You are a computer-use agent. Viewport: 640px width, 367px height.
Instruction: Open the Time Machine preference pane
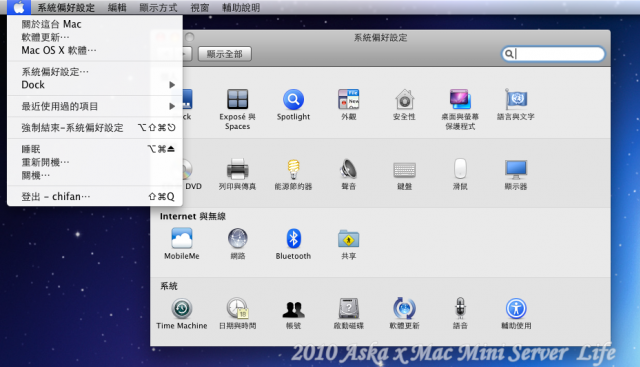(x=182, y=314)
